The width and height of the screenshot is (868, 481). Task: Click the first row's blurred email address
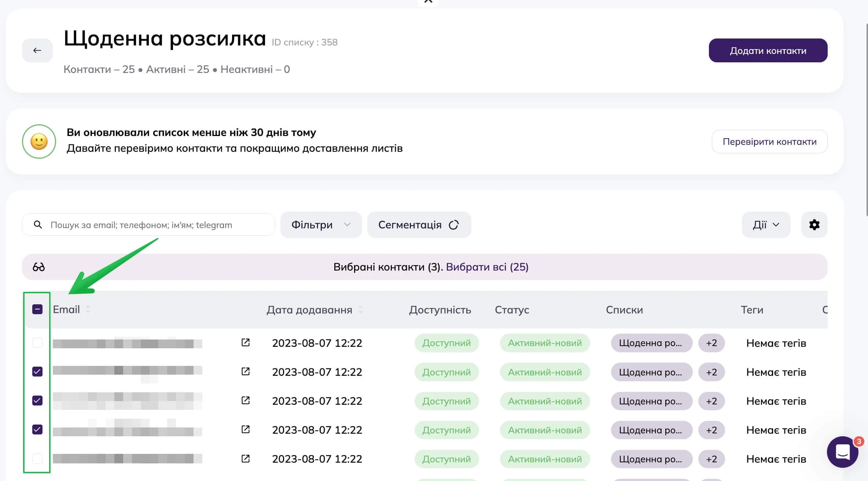127,343
